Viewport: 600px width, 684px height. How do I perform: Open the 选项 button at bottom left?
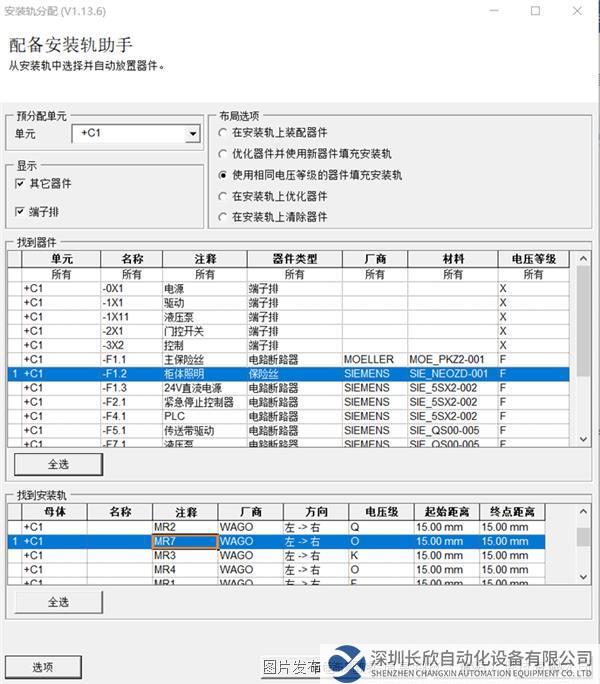pos(42,667)
